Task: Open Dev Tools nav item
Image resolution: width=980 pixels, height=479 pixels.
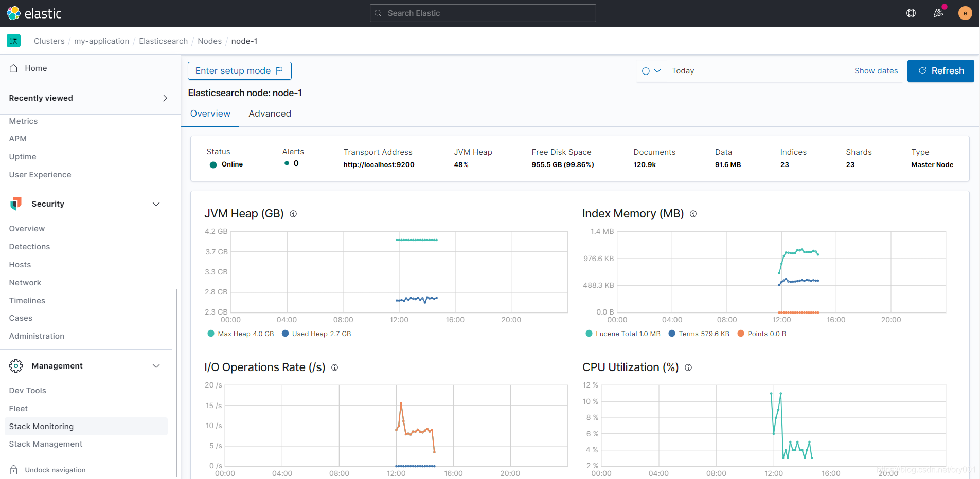Action: coord(28,391)
